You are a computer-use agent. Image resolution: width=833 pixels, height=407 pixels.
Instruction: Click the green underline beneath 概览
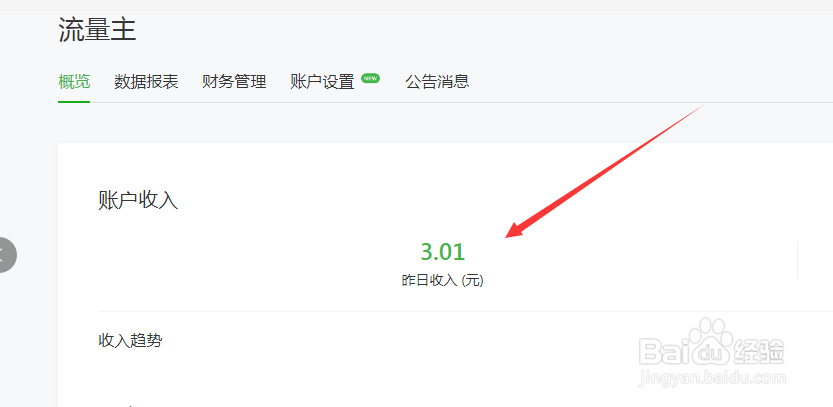click(74, 101)
